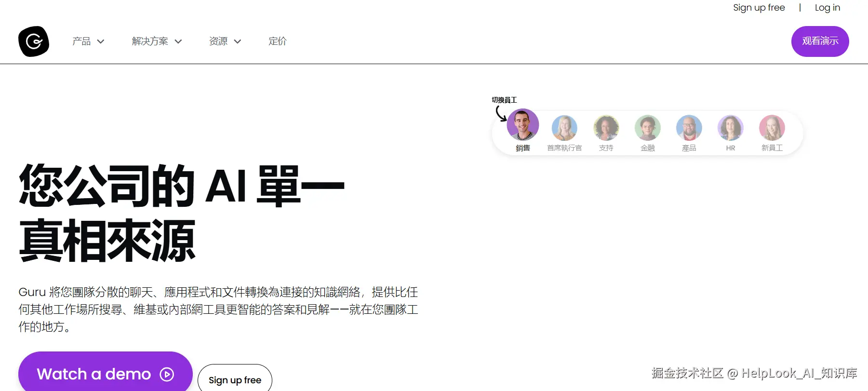Click the outlined Sign up free button

(235, 378)
